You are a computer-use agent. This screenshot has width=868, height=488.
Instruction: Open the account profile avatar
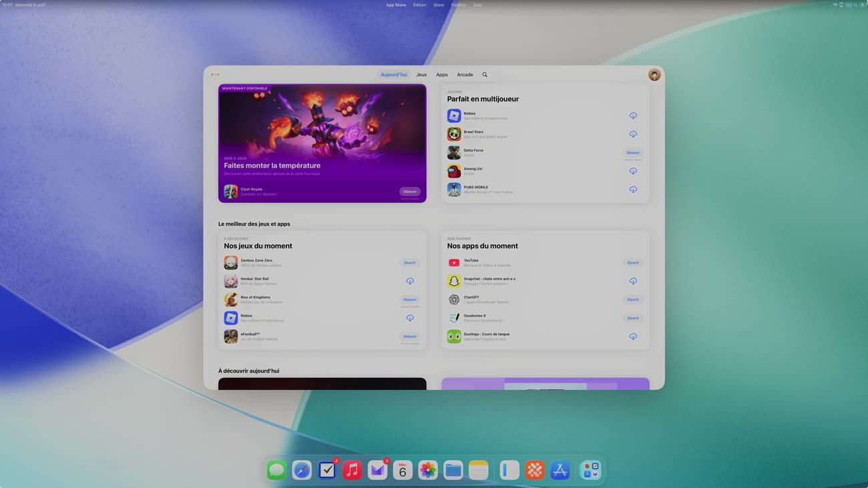(654, 75)
